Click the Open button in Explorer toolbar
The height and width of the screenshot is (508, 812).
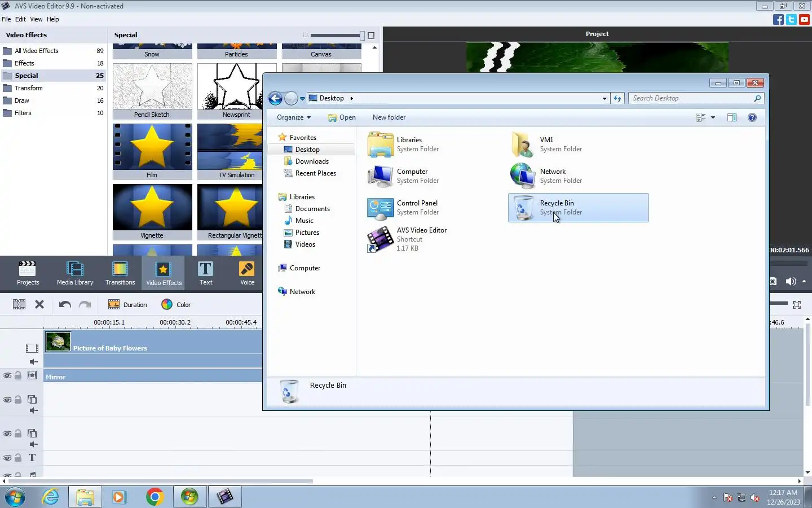click(342, 117)
